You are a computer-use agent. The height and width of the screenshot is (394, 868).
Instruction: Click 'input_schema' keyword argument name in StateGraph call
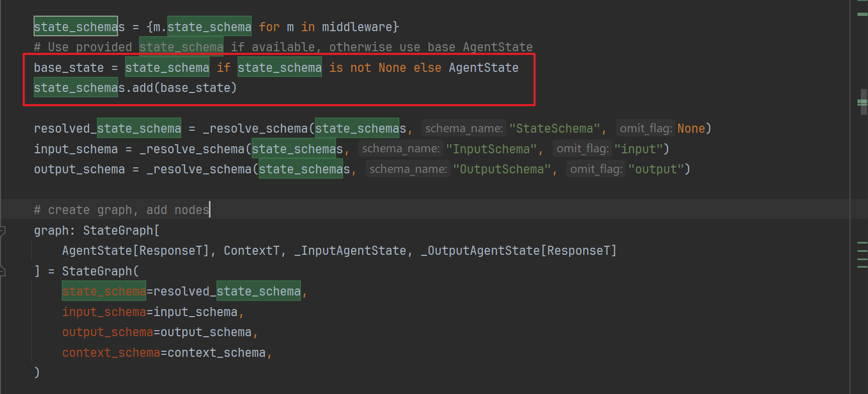[x=104, y=312]
